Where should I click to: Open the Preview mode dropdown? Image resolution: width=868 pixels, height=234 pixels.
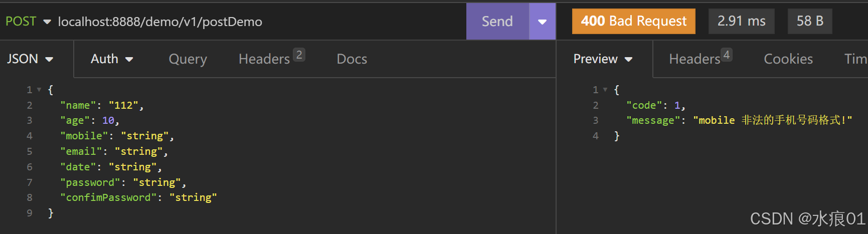pos(603,59)
